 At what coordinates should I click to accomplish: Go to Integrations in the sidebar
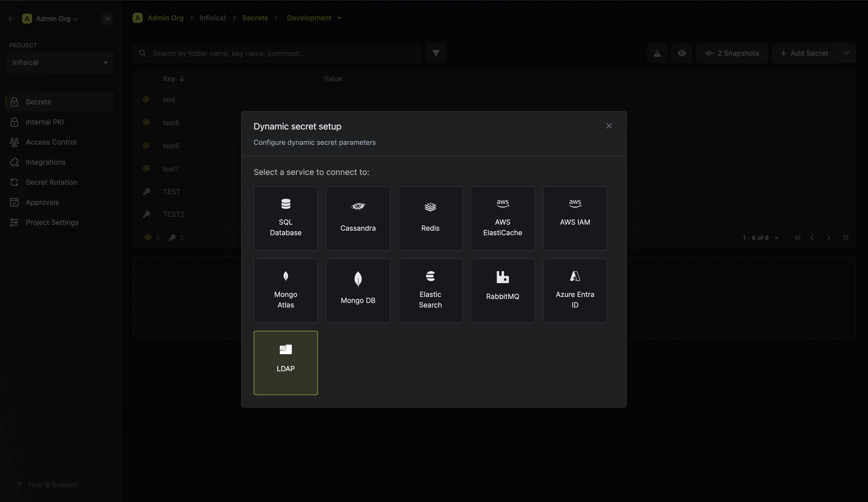point(60,162)
